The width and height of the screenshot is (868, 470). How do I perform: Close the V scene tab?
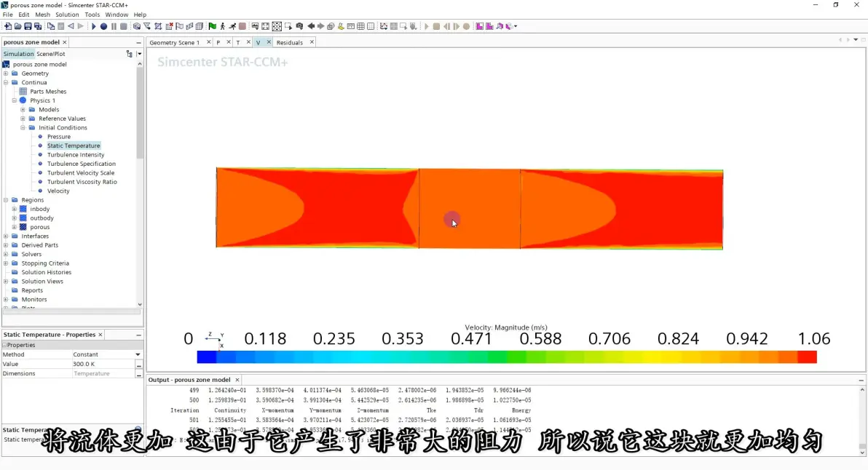coord(269,42)
